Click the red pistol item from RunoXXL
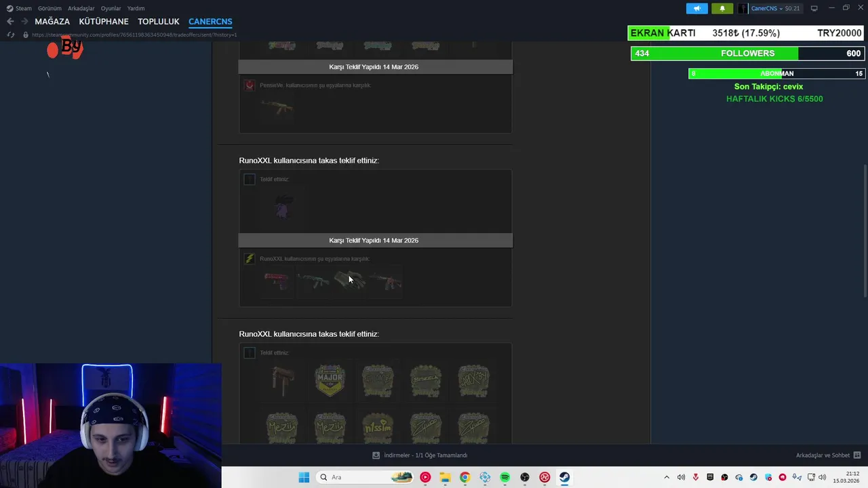 277,280
